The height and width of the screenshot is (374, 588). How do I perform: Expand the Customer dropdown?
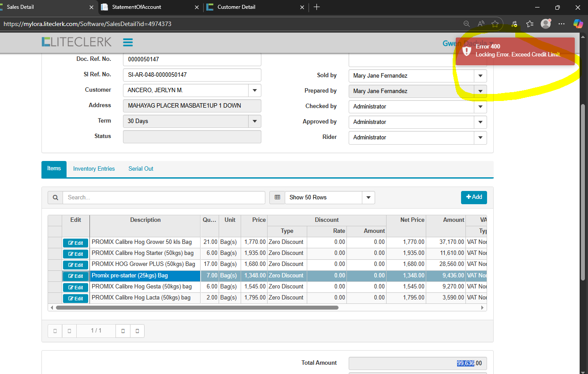click(254, 90)
